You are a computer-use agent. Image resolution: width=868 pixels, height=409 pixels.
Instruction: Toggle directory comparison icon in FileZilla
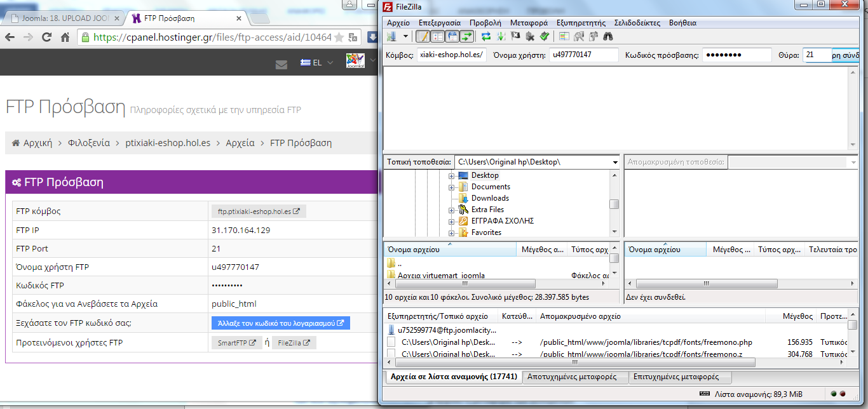[579, 37]
